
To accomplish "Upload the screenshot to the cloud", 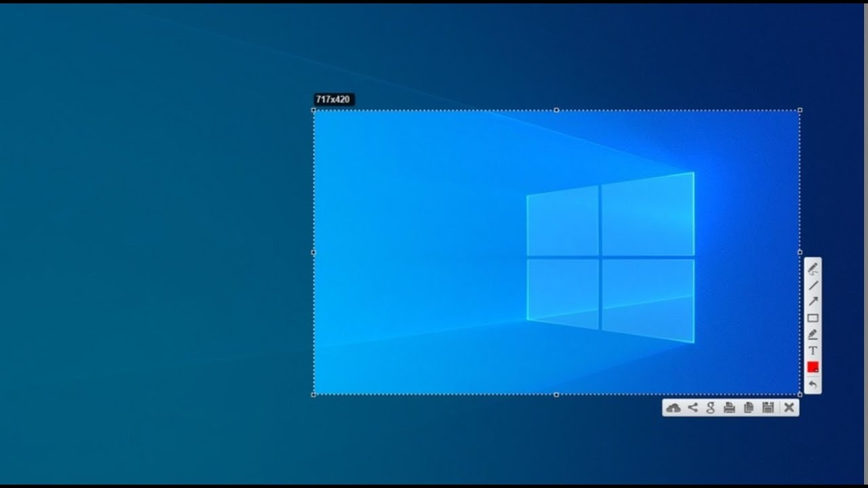I will point(673,407).
